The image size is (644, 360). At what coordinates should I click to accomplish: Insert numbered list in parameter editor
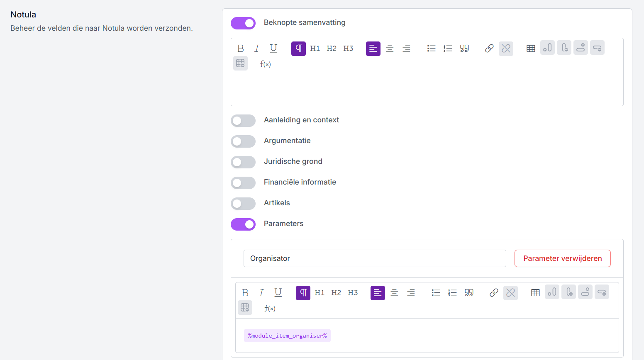[452, 293]
